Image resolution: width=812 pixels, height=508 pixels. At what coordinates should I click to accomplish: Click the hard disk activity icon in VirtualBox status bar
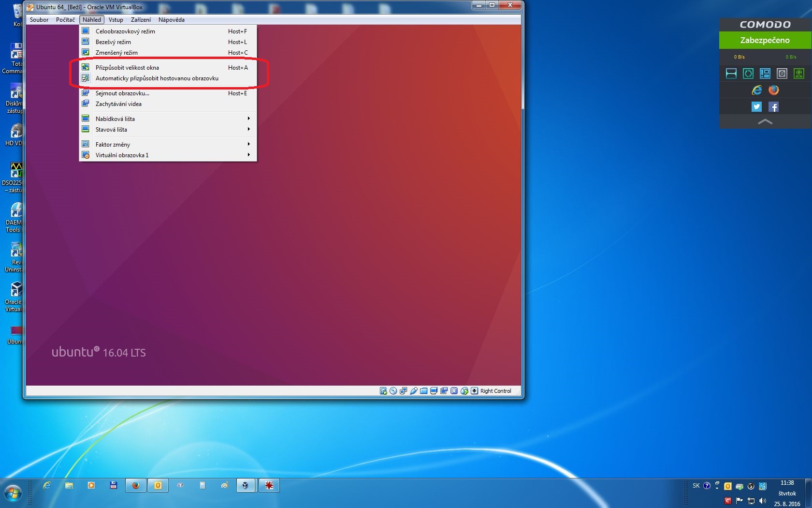[383, 391]
